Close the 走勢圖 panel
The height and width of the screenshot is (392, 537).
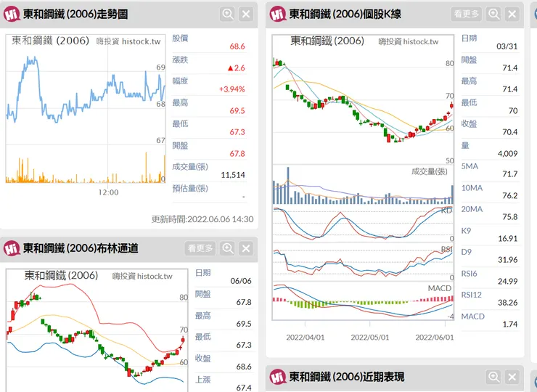pyautogui.click(x=246, y=14)
